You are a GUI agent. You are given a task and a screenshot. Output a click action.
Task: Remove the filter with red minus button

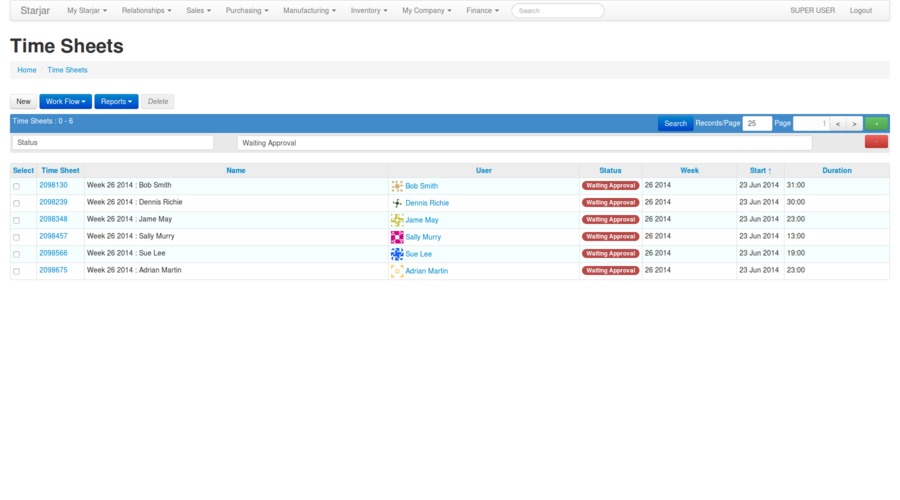tap(876, 142)
